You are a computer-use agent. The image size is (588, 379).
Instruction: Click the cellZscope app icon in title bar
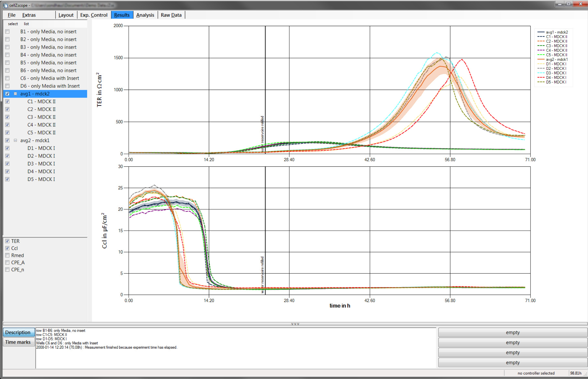[x=5, y=5]
